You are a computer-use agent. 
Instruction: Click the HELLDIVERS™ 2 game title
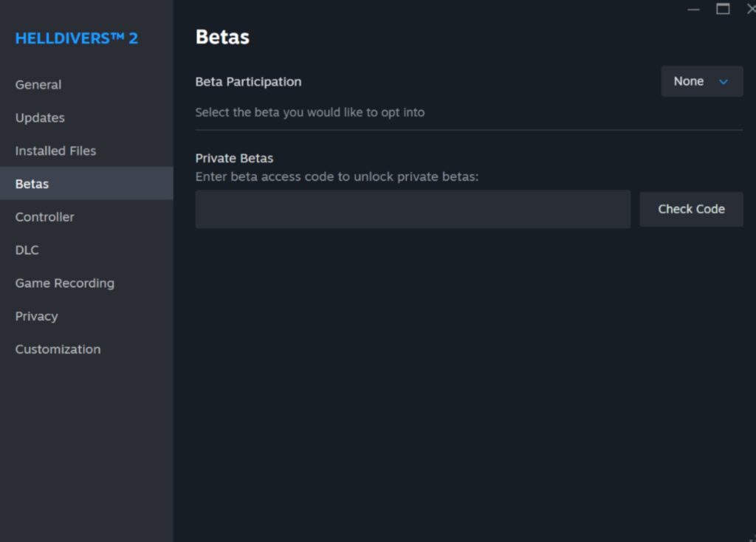(76, 38)
